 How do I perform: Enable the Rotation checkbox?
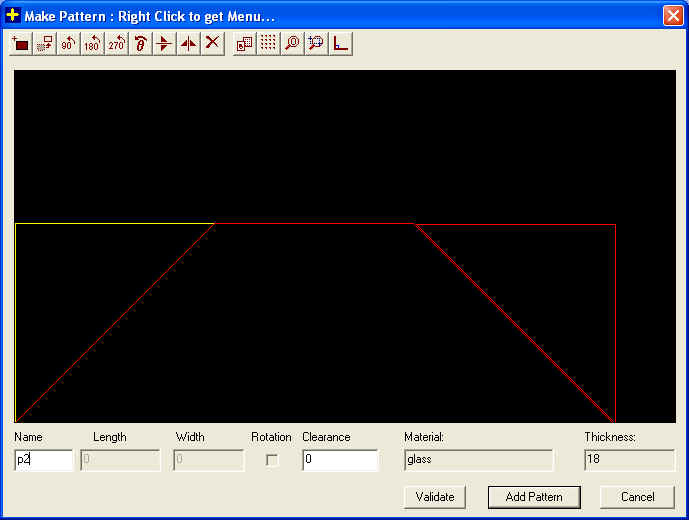tap(272, 460)
